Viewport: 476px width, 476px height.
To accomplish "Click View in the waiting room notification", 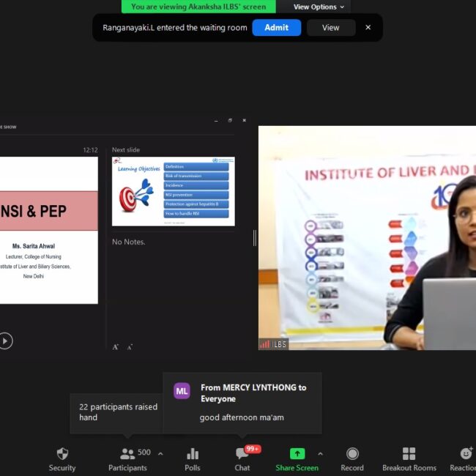I will [x=330, y=28].
